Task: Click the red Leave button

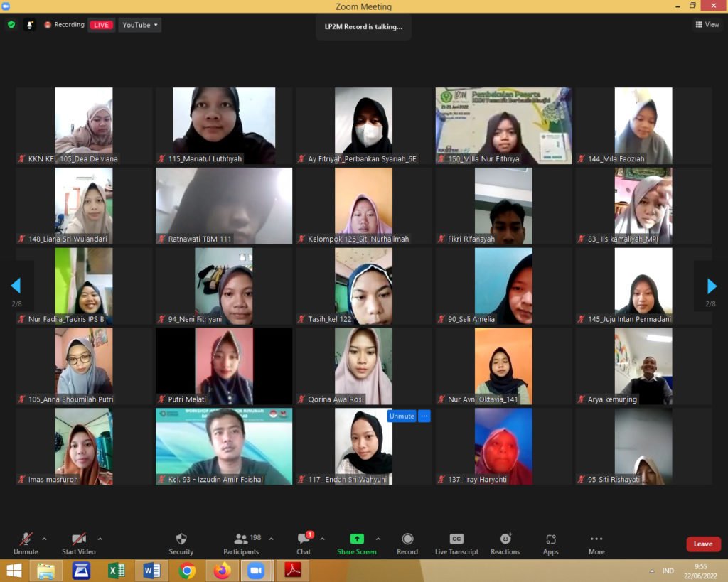Action: click(703, 544)
